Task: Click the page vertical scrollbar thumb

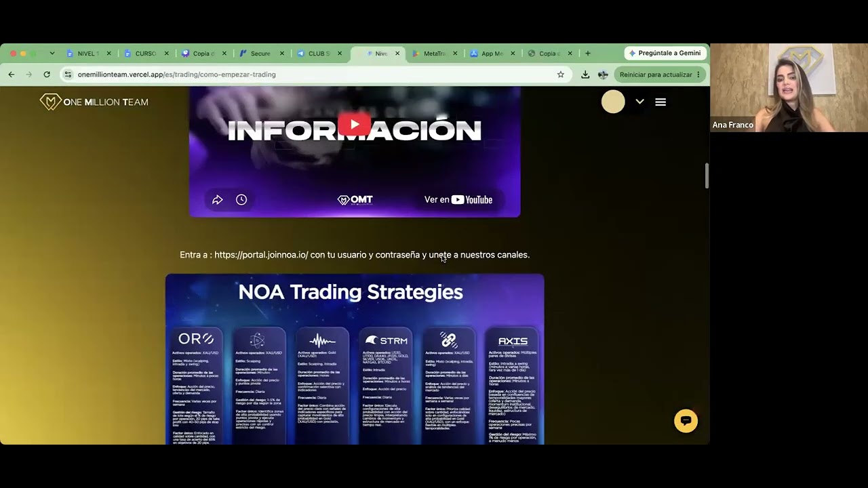Action: (x=707, y=176)
